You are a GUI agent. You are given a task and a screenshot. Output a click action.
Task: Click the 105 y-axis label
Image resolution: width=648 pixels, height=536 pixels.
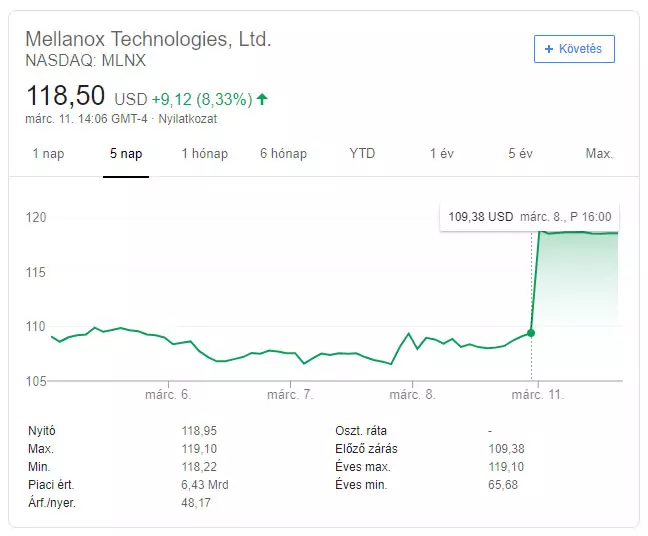pos(36,381)
